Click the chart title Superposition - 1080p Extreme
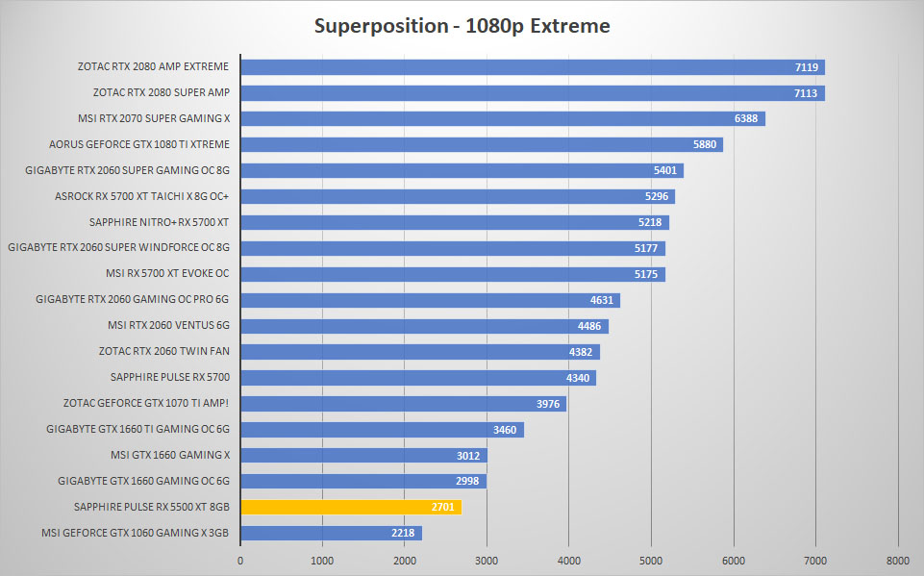 [x=462, y=26]
